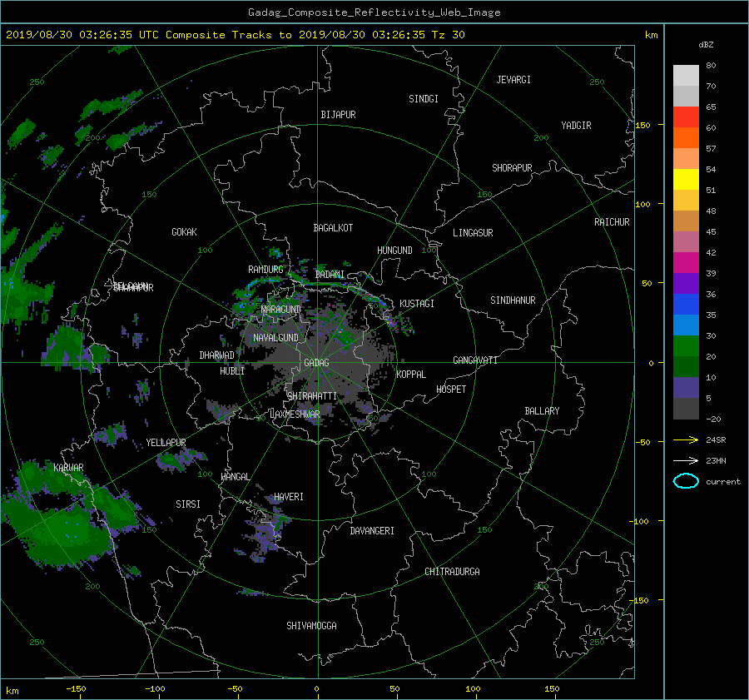Click the Gadag_Composite_Reflectivity_Web_Image title

point(374,12)
